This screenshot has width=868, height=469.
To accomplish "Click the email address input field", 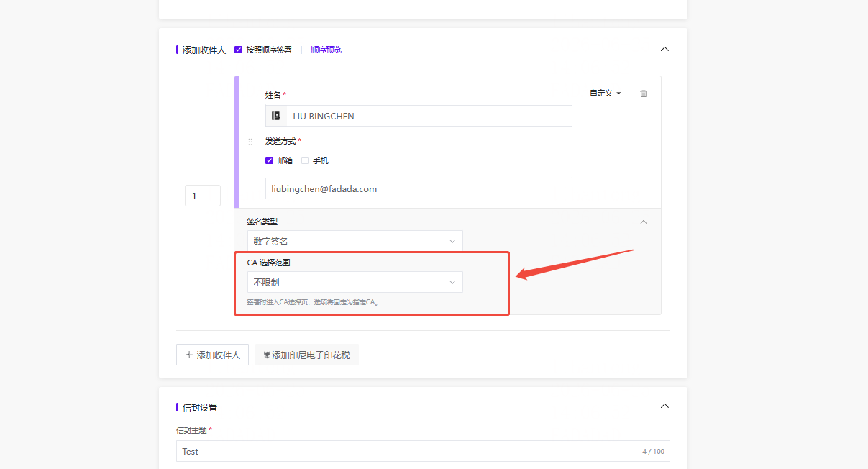I will click(x=419, y=188).
